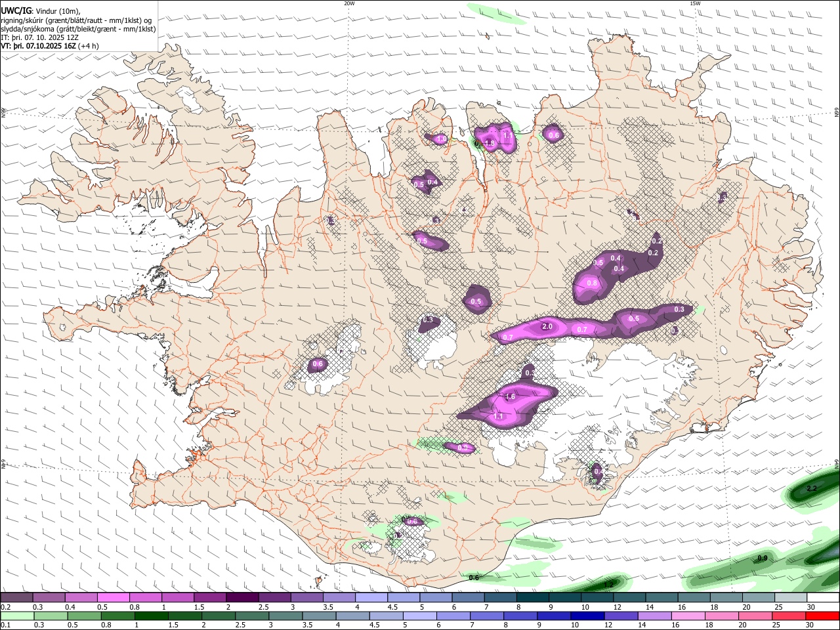This screenshot has width=840, height=630.
Task: Select the 0.8 value in the eastern purple patch
Action: tap(592, 283)
